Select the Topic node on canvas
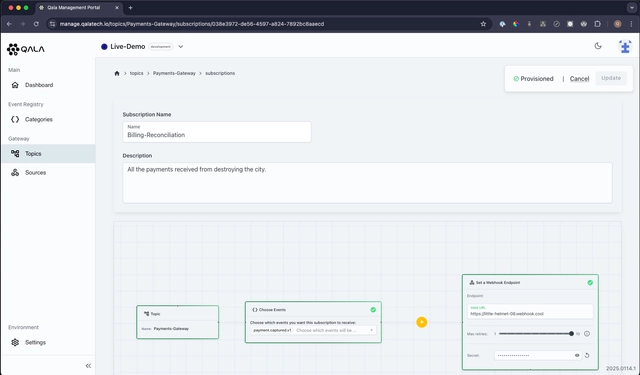 pyautogui.click(x=178, y=322)
